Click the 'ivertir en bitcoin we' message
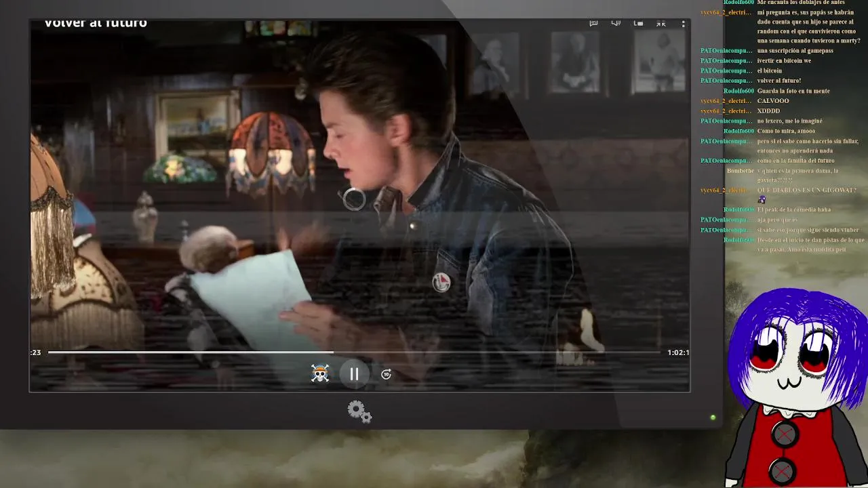The height and width of the screenshot is (488, 868). [784, 60]
